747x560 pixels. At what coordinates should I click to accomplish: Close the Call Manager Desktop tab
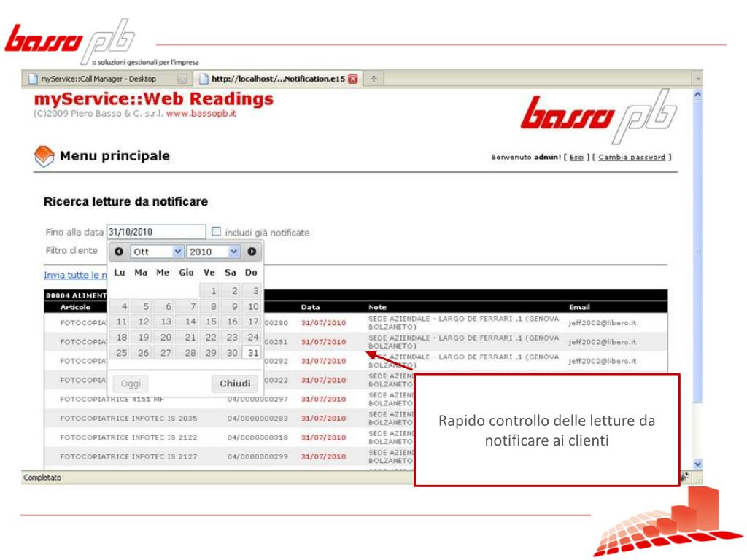tap(182, 79)
